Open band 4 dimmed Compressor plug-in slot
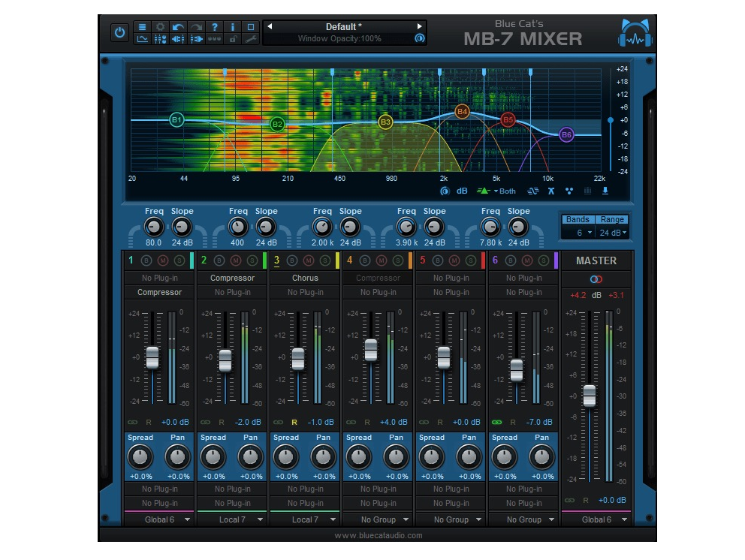The image size is (745, 560). click(x=379, y=278)
